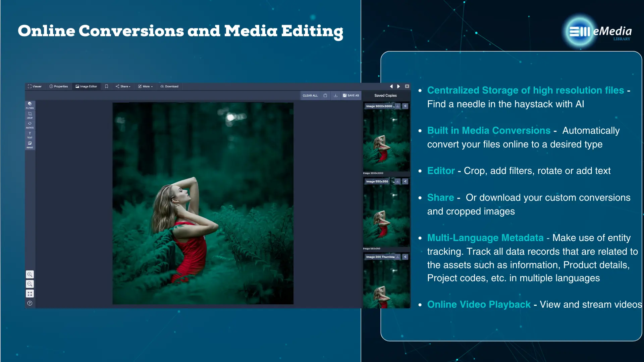Viewport: 644px width, 362px height.
Task: Click the zoom in magnifier icon
Action: 30,275
